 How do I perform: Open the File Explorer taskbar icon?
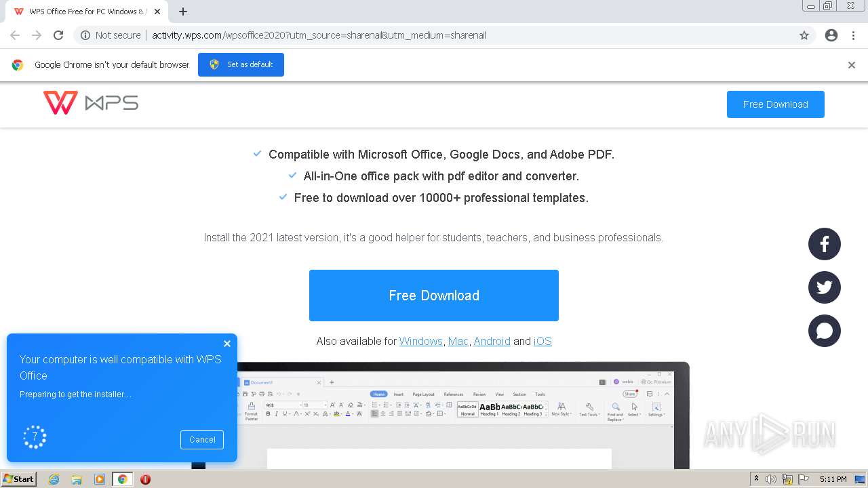click(x=77, y=479)
